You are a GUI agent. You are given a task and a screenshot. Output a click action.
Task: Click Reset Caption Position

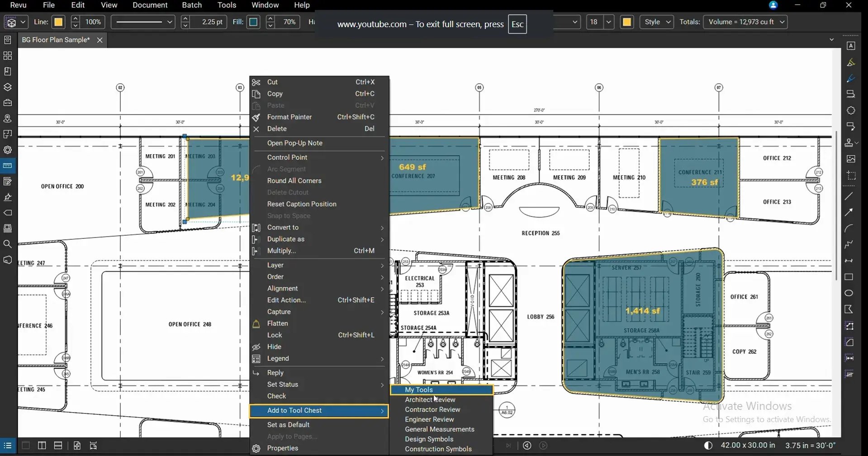(319, 204)
